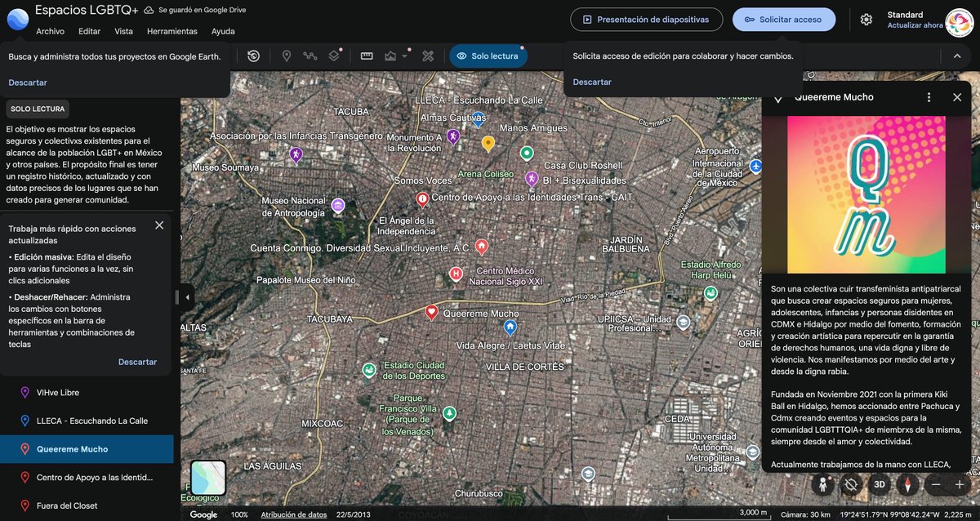
Task: Select Fuera del Closet list item
Action: (x=87, y=505)
